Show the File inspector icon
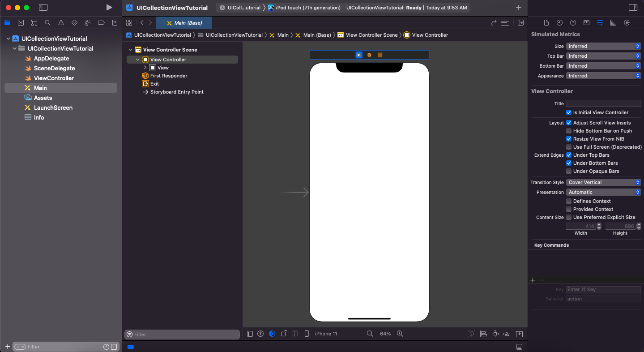The height and width of the screenshot is (352, 644). point(546,23)
